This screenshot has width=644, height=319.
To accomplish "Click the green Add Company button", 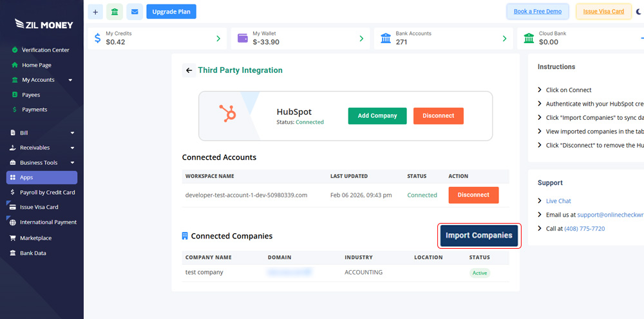I will 377,116.
